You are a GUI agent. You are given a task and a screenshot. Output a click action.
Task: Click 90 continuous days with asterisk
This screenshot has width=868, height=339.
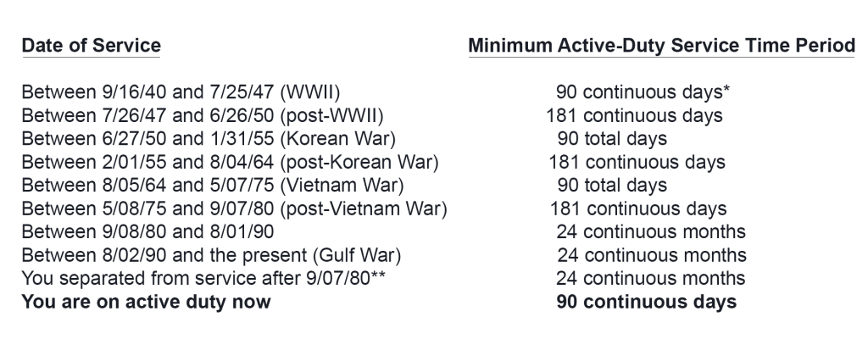coord(643,92)
